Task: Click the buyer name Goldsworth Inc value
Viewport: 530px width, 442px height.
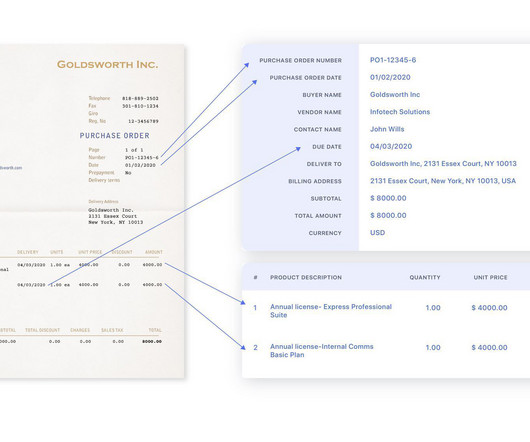Action: [395, 95]
